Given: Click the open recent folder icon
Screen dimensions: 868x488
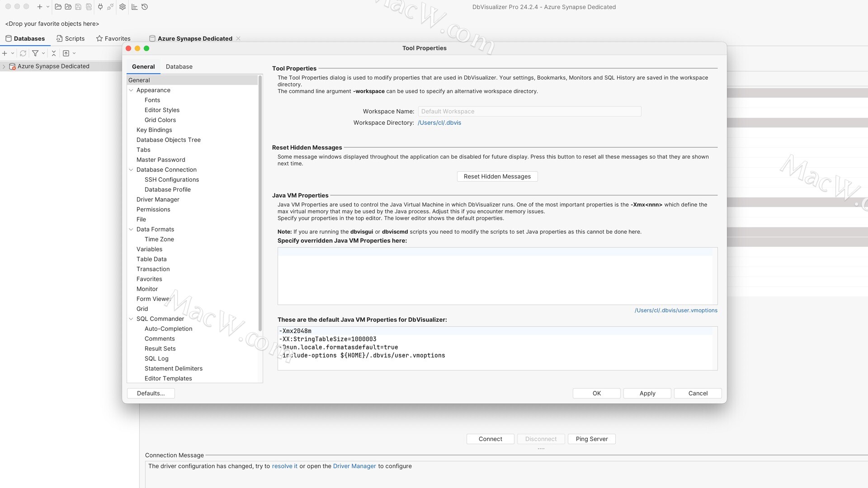Looking at the screenshot, I should (68, 7).
